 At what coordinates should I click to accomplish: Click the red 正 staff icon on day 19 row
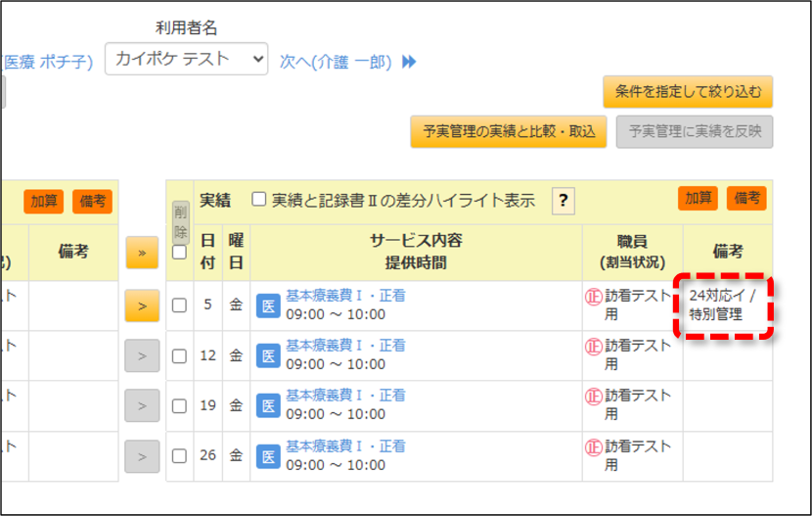click(x=594, y=397)
